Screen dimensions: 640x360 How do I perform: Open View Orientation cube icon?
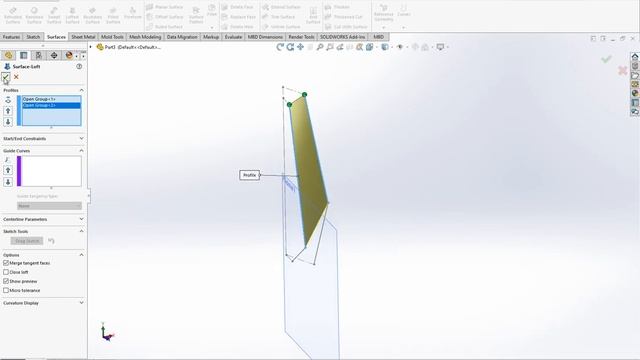click(x=370, y=47)
